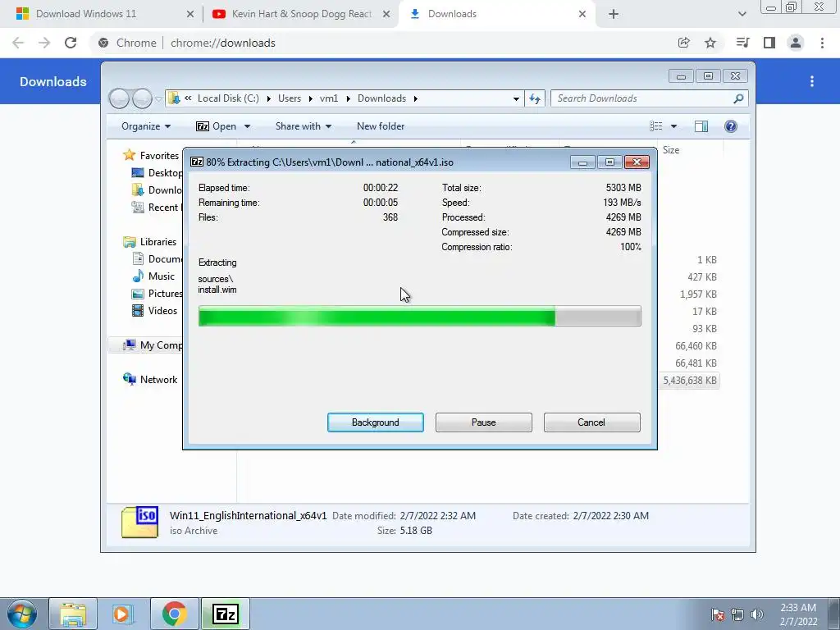Click the green extraction progress bar
This screenshot has height=630, width=840.
419,316
